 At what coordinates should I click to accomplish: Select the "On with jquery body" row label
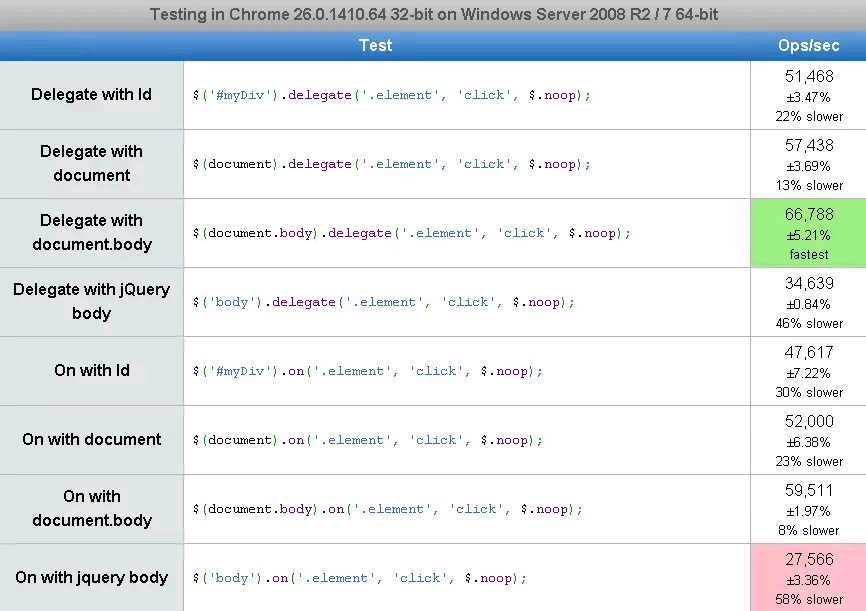91,578
